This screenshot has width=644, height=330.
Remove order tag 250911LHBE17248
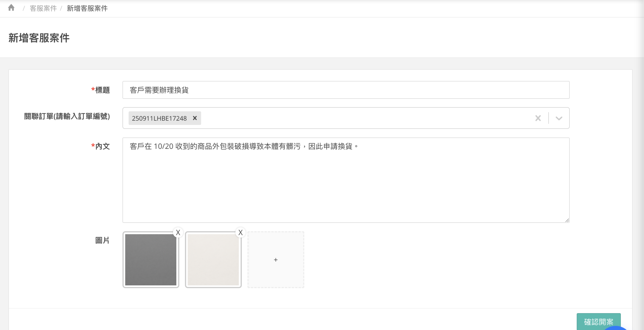pos(195,118)
